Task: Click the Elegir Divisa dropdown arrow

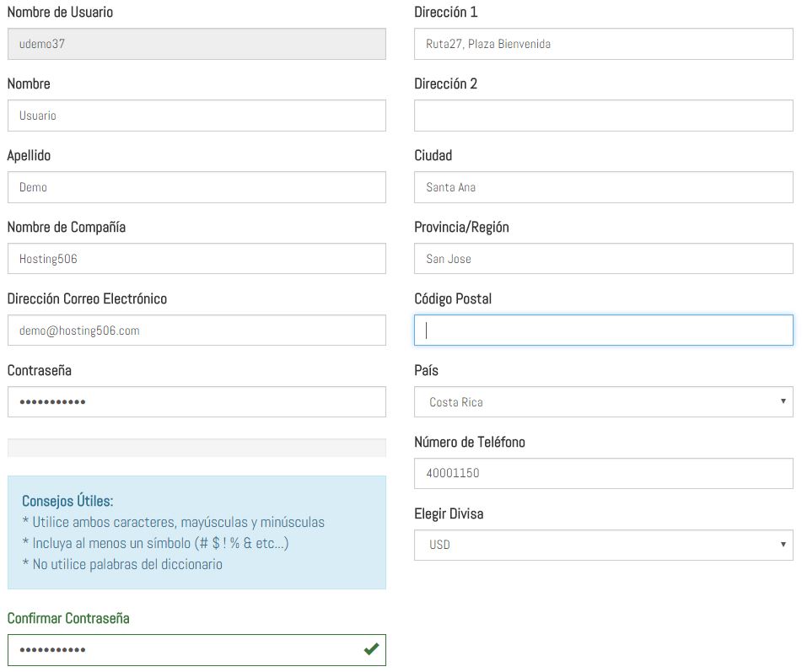Action: 783,544
